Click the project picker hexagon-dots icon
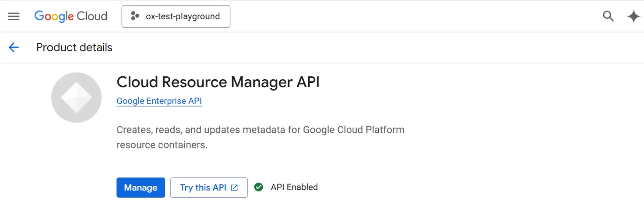The image size is (644, 209). coord(135,17)
